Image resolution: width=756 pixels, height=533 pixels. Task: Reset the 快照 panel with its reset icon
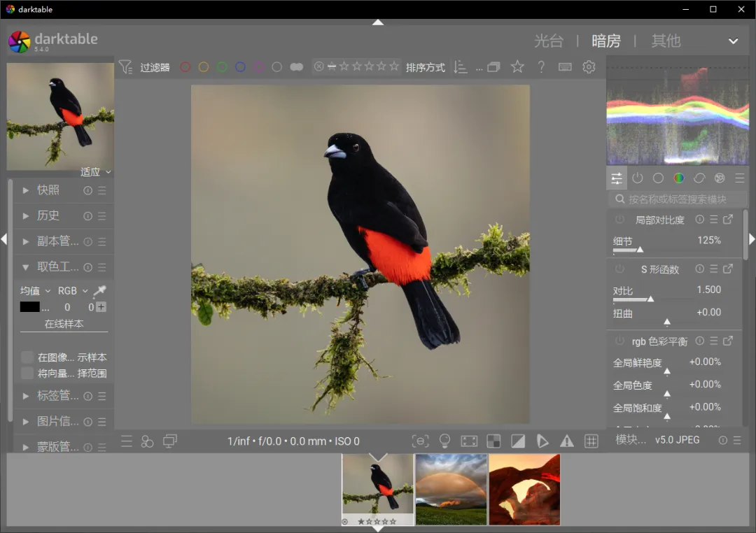[87, 190]
